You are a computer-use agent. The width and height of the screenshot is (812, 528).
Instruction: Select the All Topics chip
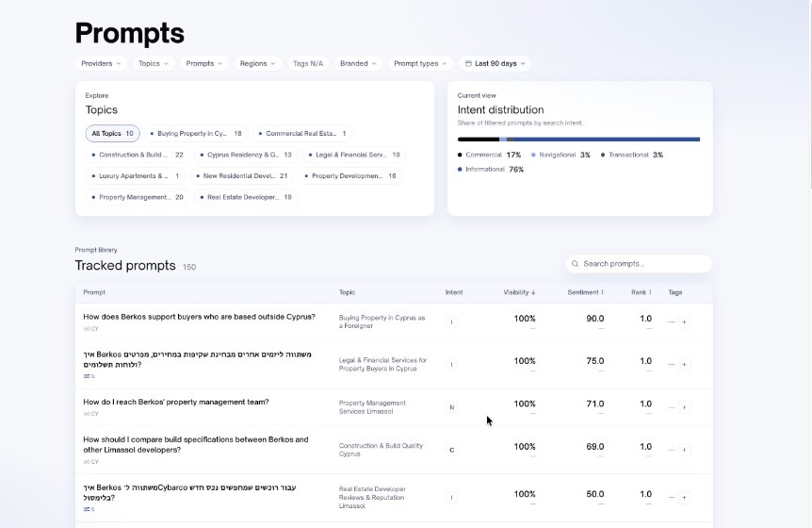[x=112, y=133]
